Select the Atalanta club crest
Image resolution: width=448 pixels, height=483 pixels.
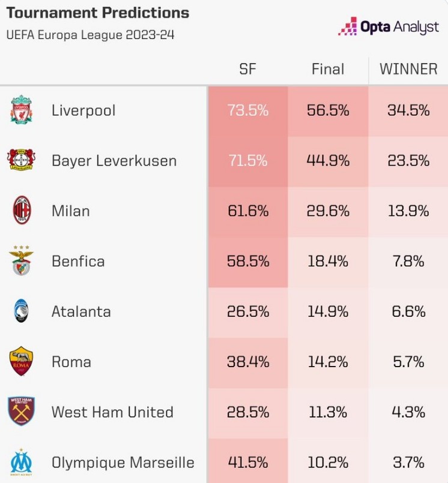21,311
